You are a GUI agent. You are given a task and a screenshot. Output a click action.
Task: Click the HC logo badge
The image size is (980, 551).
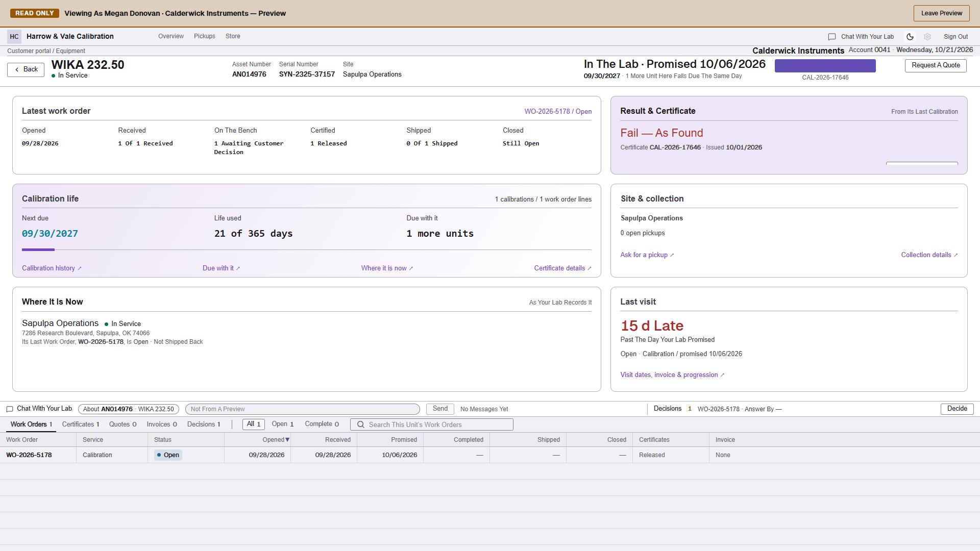click(x=14, y=36)
